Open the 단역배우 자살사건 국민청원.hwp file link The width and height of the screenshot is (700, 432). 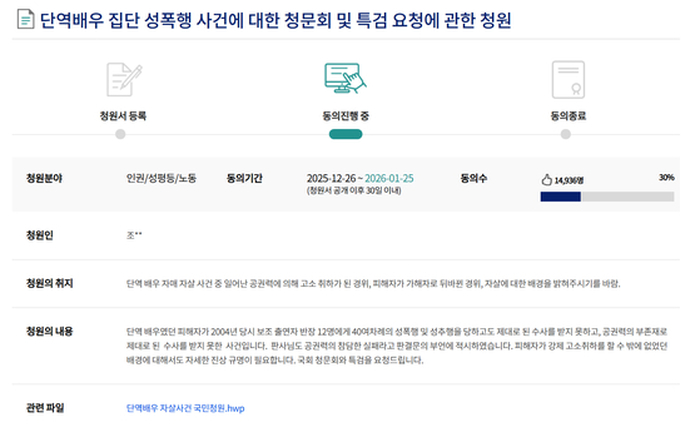tap(185, 409)
